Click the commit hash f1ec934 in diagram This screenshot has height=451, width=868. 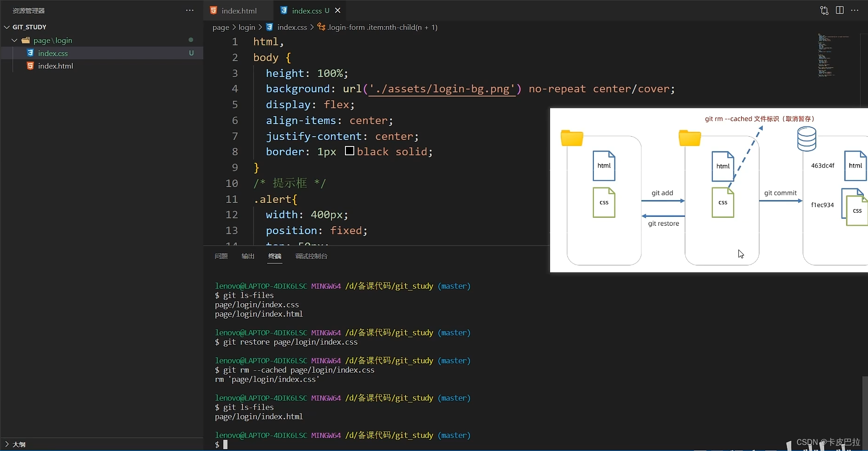[x=822, y=205]
